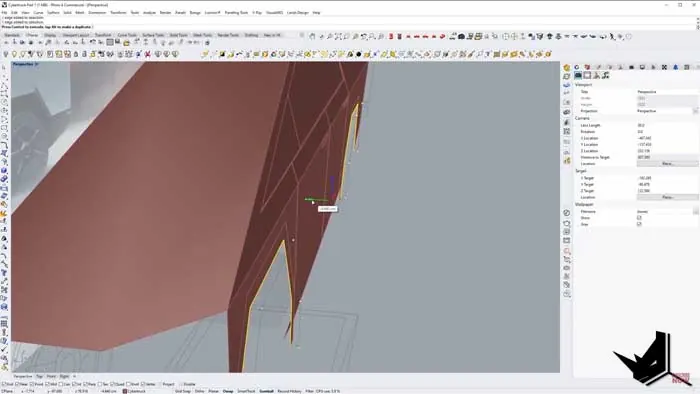Switch to the Curve Tools toolbar tab
This screenshot has height=394, width=700.
coord(127,35)
